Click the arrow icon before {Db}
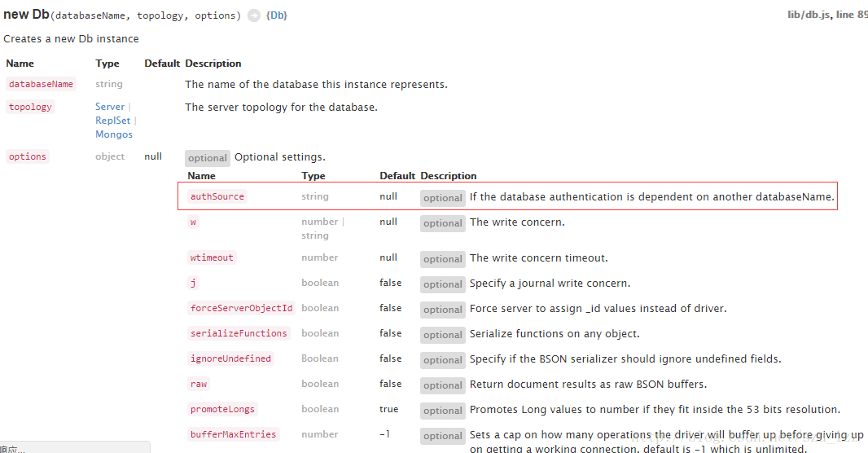Screen dimensions: 868x453 [x=253, y=15]
